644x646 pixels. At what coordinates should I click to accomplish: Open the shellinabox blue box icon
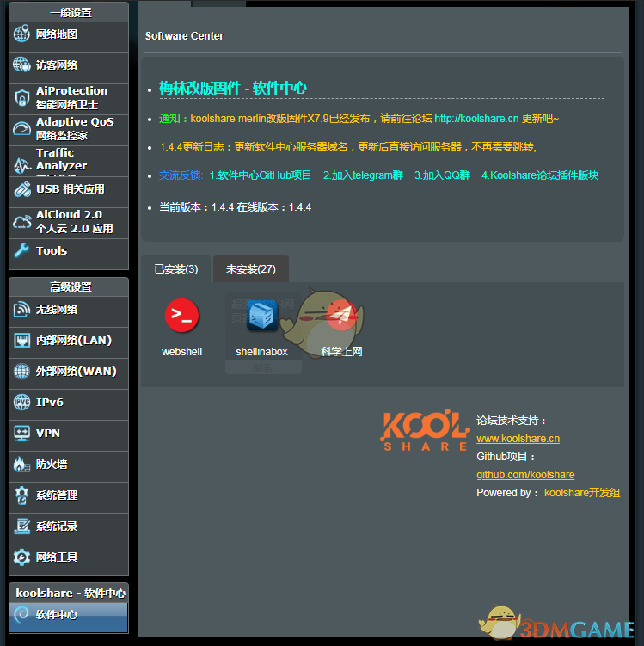(x=261, y=315)
